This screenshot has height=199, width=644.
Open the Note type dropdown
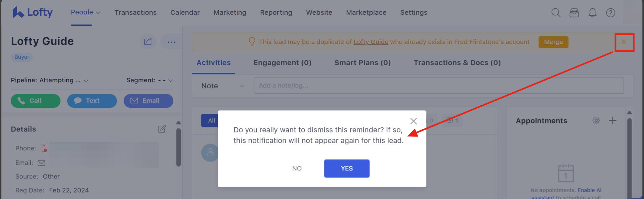223,86
